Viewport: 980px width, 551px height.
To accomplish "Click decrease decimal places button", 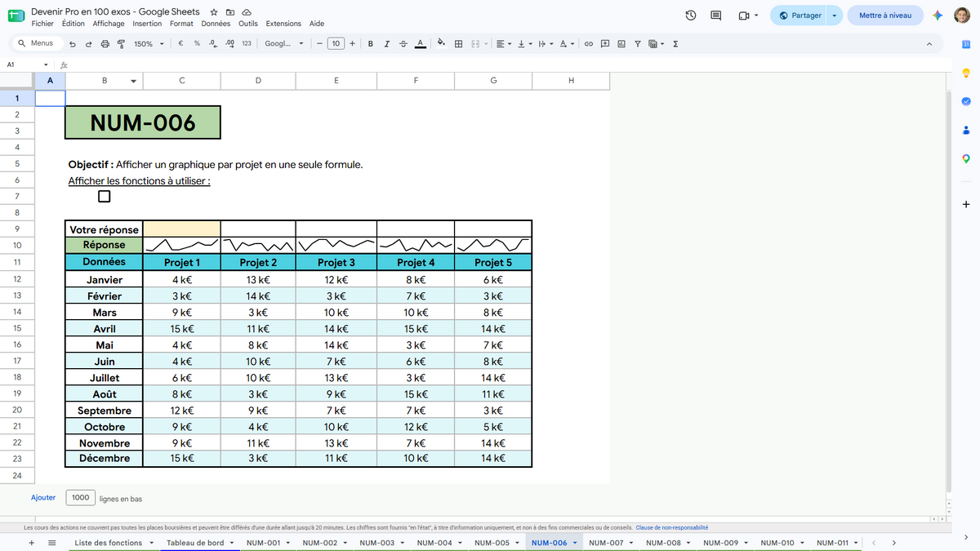I will click(212, 44).
